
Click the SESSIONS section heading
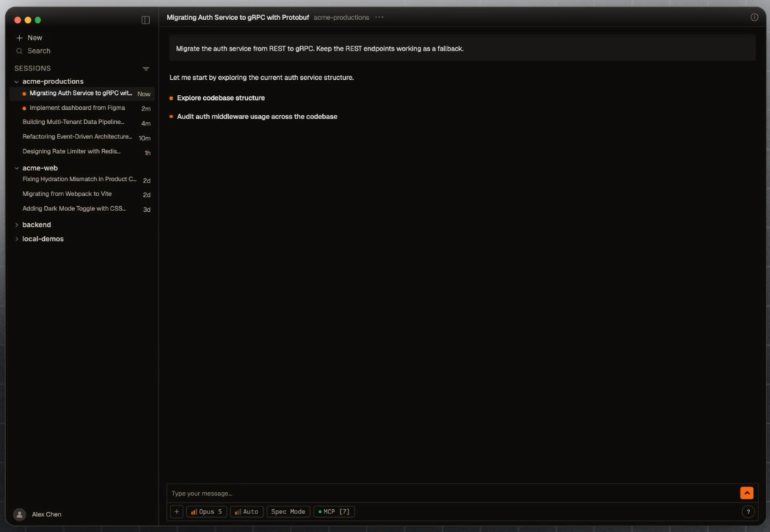[x=32, y=68]
